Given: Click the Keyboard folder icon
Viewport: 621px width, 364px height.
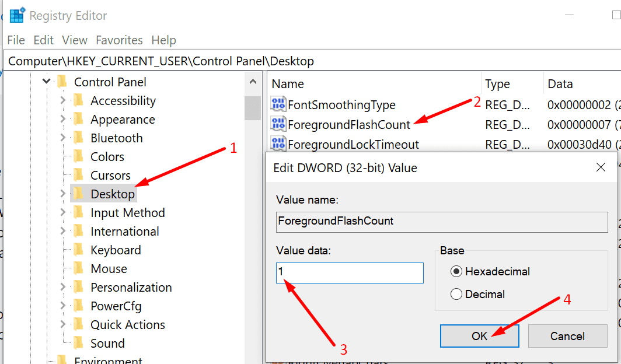Looking at the screenshot, I should (78, 250).
